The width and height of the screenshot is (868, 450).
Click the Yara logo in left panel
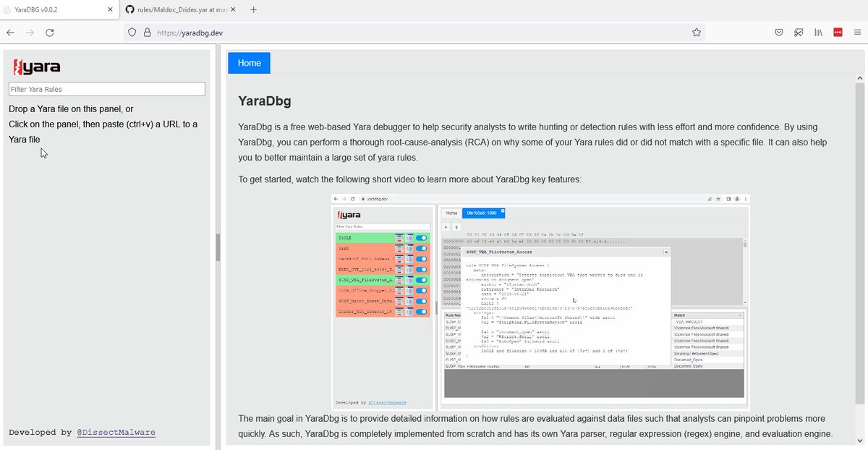click(36, 68)
